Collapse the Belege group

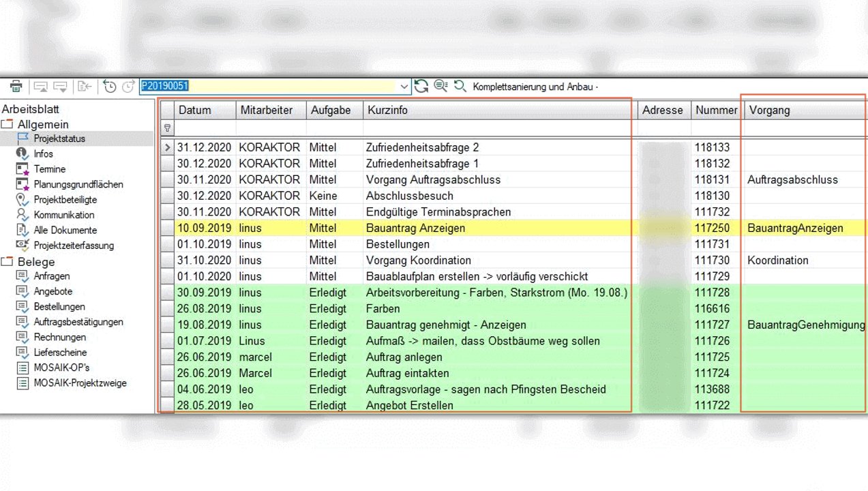(7, 262)
